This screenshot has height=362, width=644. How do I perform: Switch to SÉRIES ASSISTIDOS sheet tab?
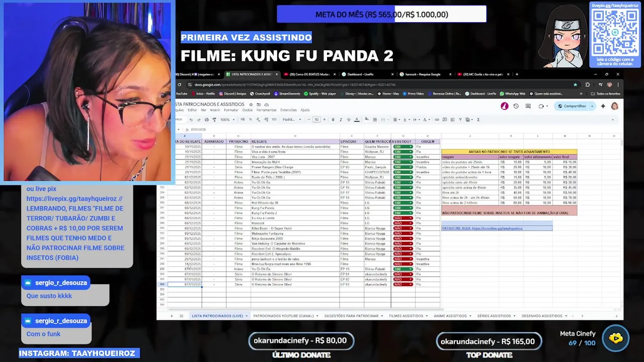pos(494,316)
